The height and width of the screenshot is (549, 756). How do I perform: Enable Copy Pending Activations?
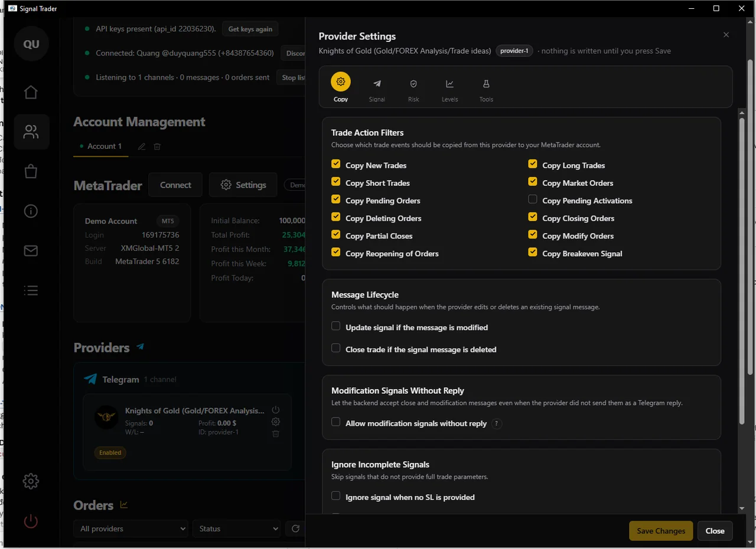[x=533, y=200]
